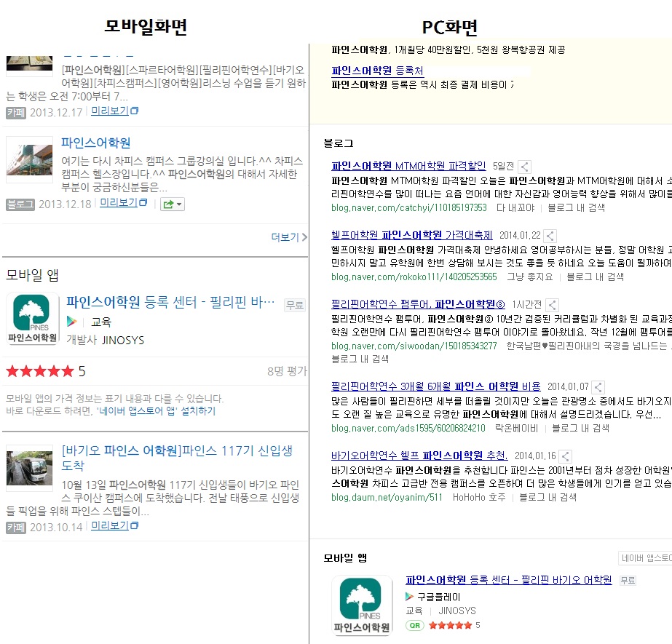Click the 모바일 앱 heading in mobile view
This screenshot has height=644, width=672.
tap(32, 274)
